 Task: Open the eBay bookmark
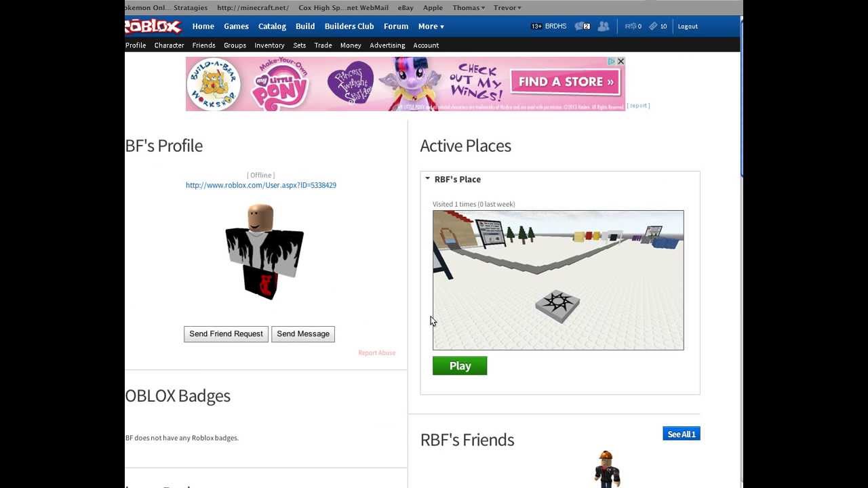point(406,7)
